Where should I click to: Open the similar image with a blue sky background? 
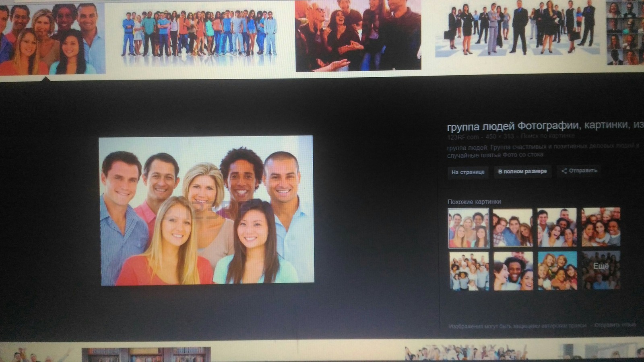point(557,271)
